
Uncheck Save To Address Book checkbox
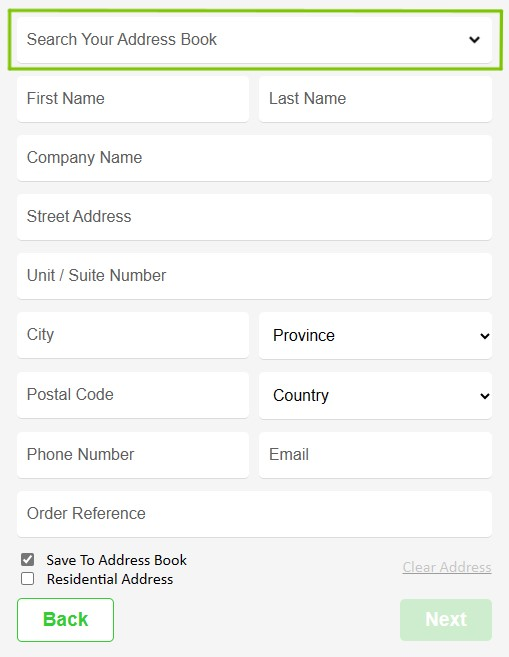[28, 559]
